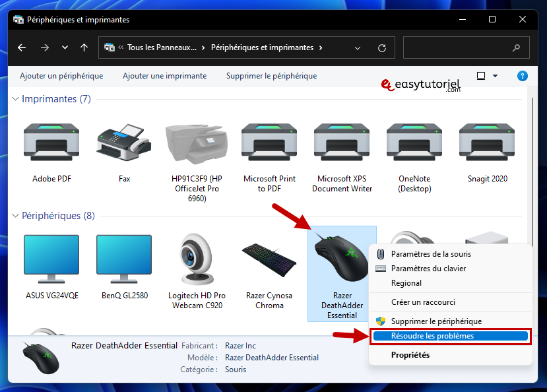Screen dimensions: 547x392
Task: Select Microsoft XPS Document Writer printer
Action: point(342,142)
